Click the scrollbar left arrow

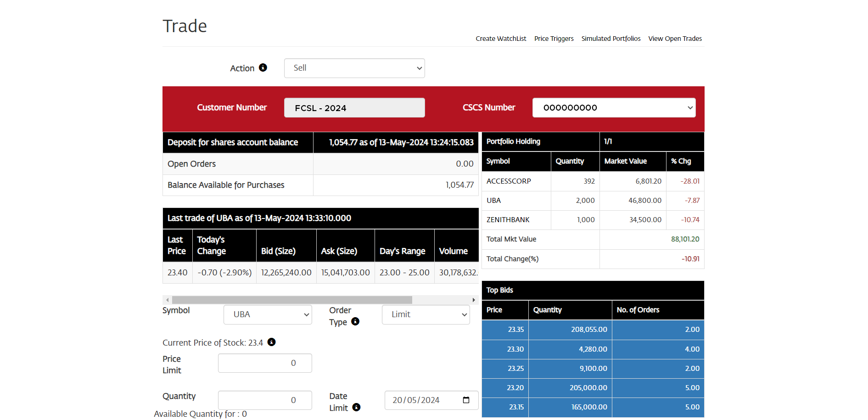pyautogui.click(x=168, y=300)
